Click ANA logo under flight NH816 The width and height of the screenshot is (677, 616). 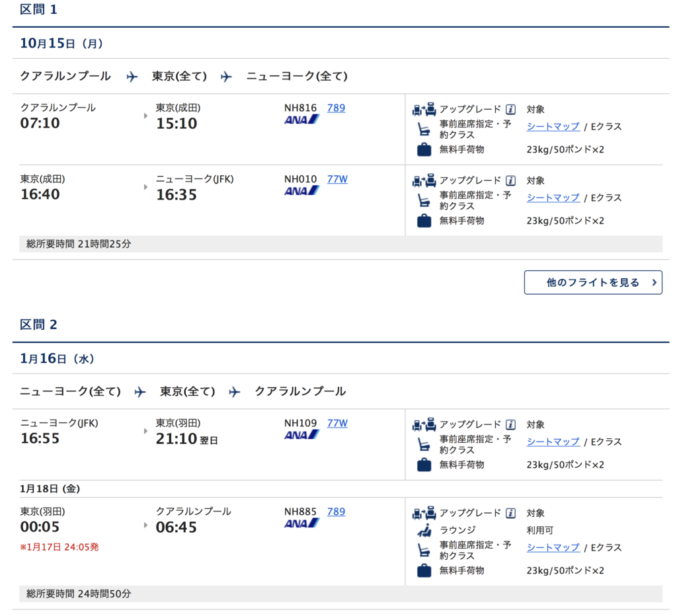pos(301,120)
